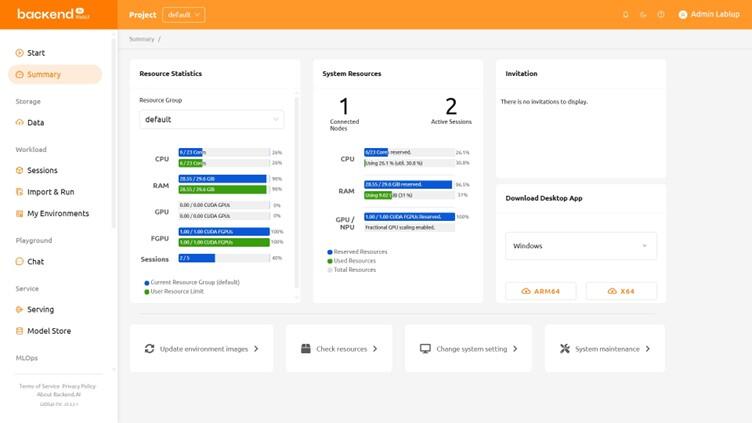Go to the Start menu item
Screen dimensions: 752x423
point(55,53)
